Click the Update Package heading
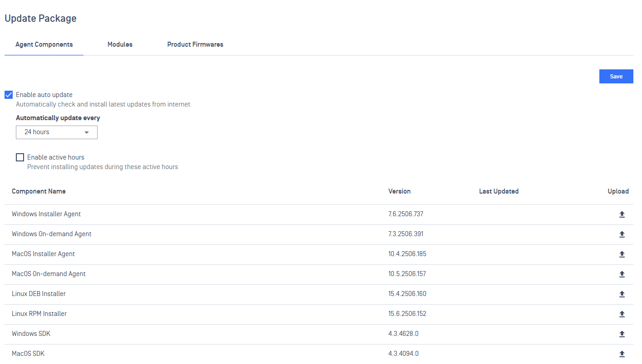 [x=40, y=19]
